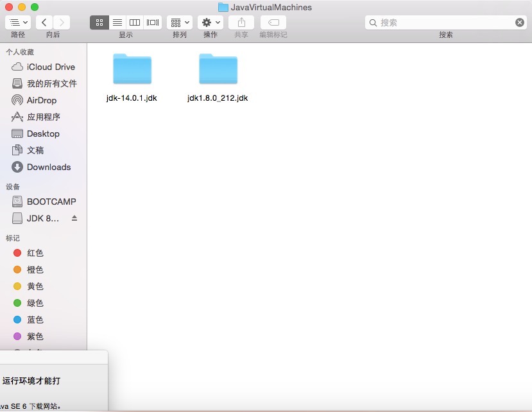Open the action gear menu
This screenshot has height=412, width=532.
tap(210, 22)
